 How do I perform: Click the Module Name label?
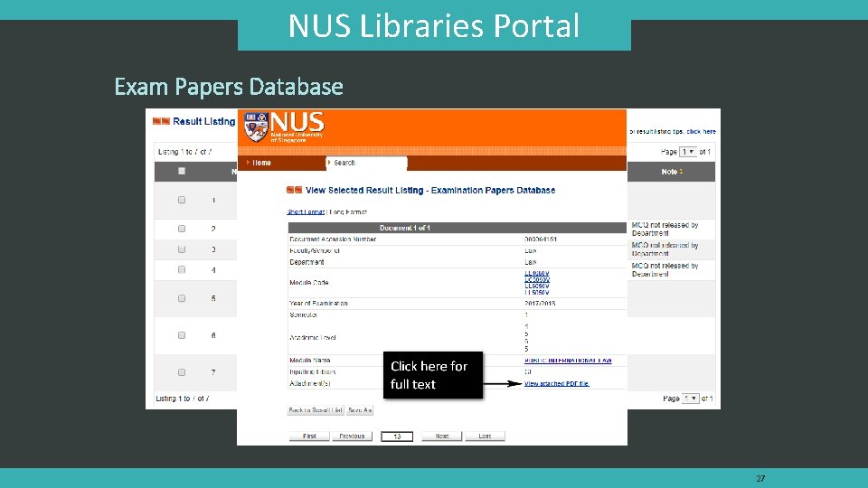(x=309, y=361)
